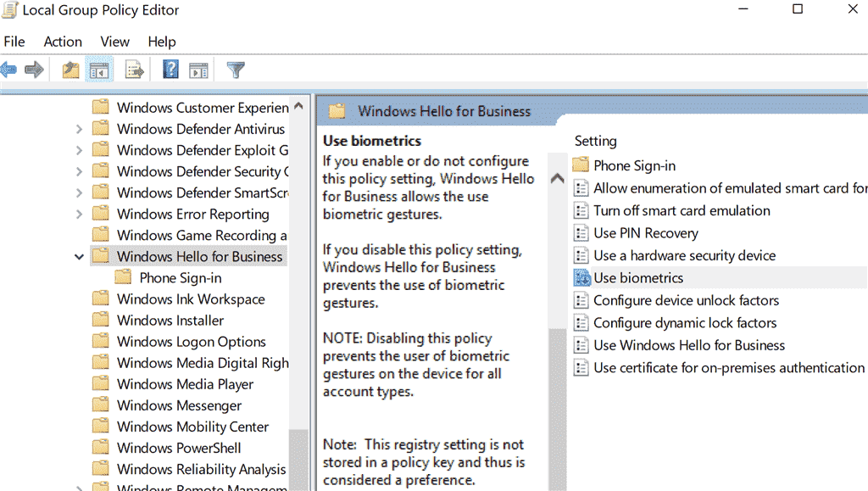
Task: Expand Windows Error Reporting node
Action: point(79,215)
